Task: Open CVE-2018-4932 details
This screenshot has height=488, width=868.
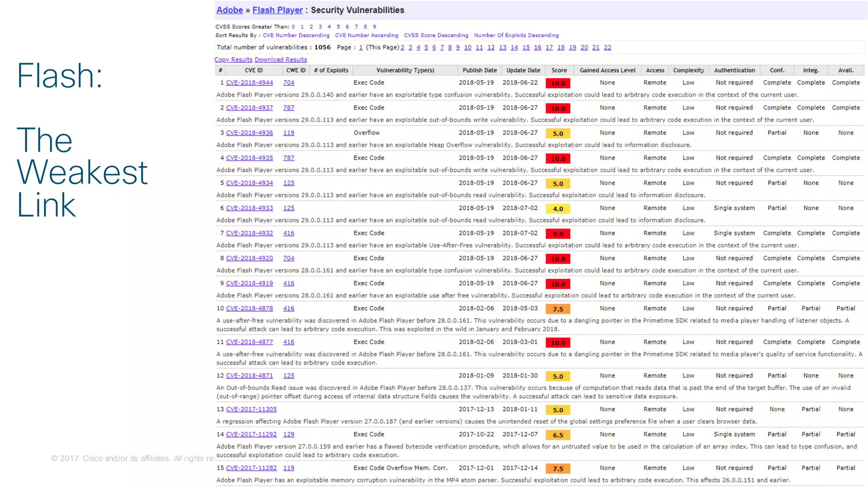Action: (249, 233)
